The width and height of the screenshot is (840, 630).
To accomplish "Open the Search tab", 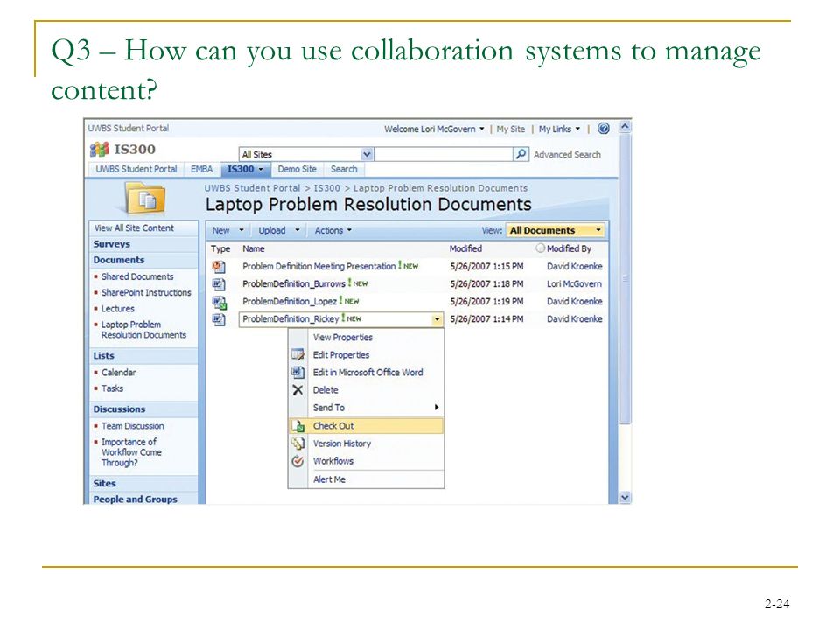I will click(x=343, y=169).
